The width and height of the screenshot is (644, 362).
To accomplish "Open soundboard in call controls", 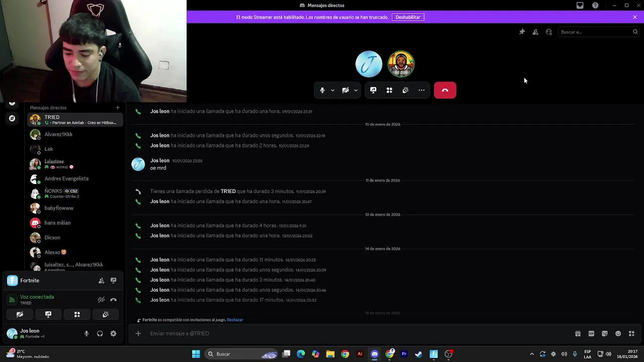I will point(406,90).
